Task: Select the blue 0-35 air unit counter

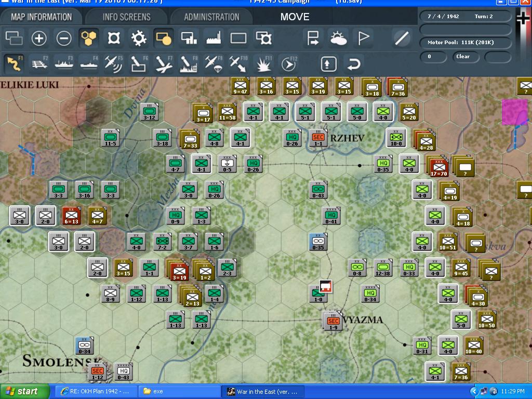Action: click(x=318, y=242)
